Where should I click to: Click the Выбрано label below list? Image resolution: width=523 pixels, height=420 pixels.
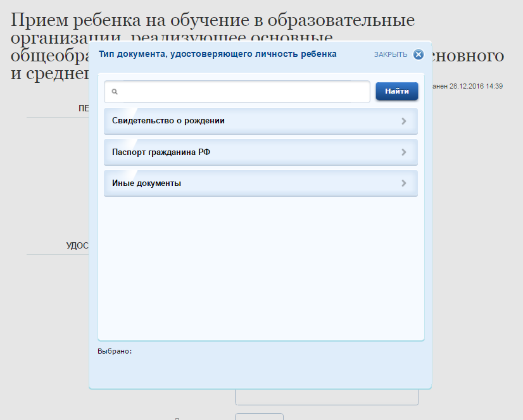click(x=115, y=351)
